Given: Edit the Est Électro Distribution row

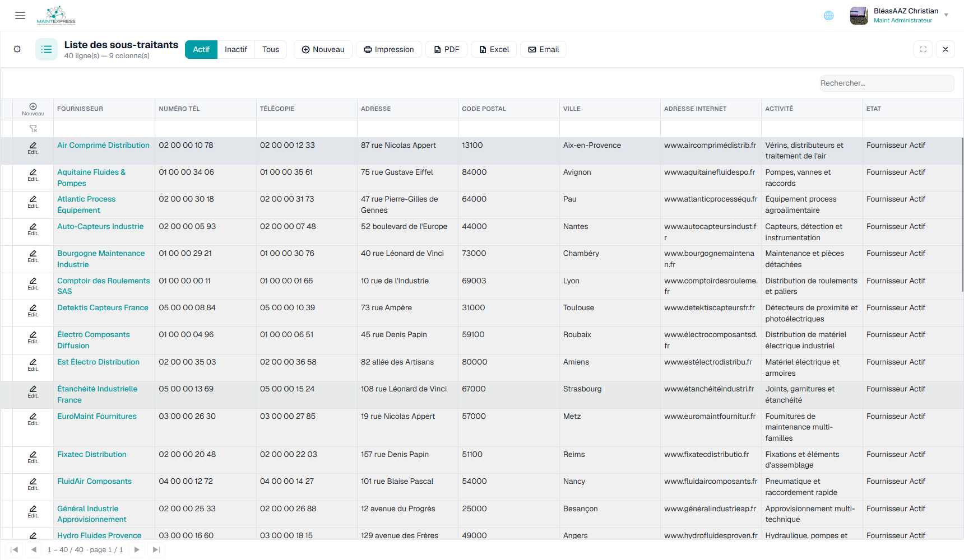Looking at the screenshot, I should tap(33, 365).
